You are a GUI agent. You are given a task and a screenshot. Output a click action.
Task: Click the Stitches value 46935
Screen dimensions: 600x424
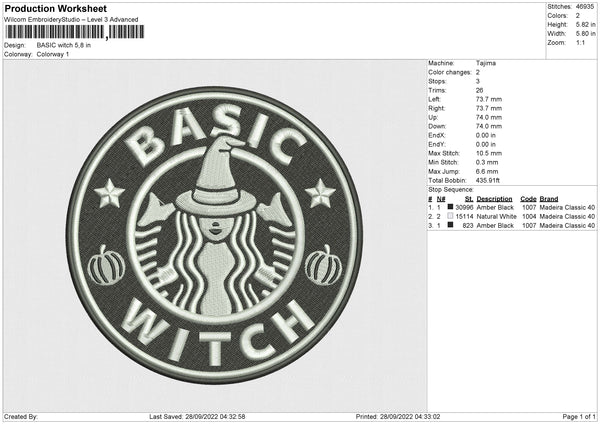point(585,7)
